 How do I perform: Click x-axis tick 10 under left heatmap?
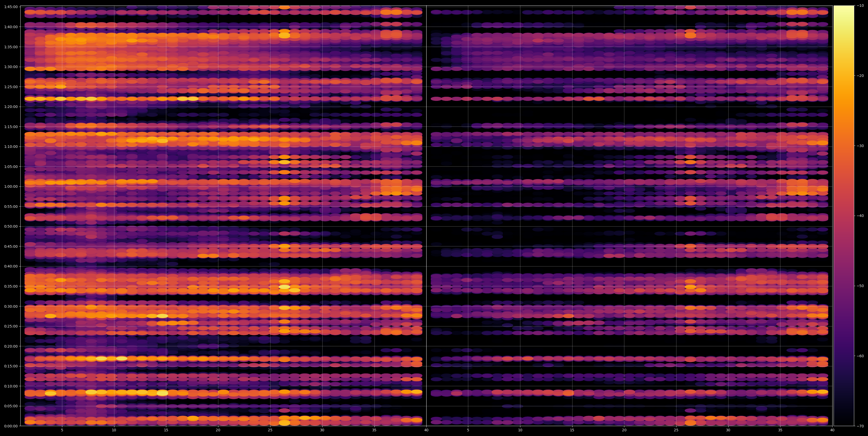114,430
